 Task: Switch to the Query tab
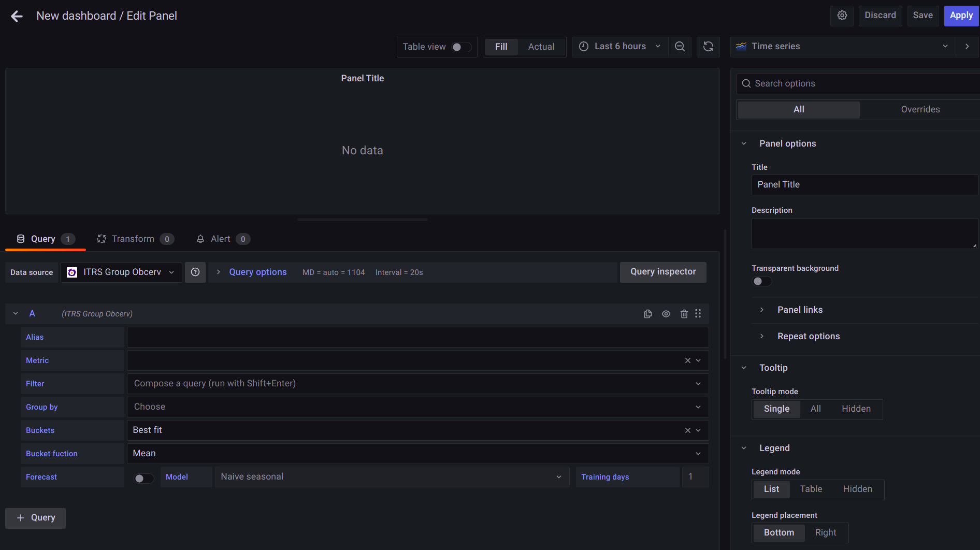coord(46,239)
